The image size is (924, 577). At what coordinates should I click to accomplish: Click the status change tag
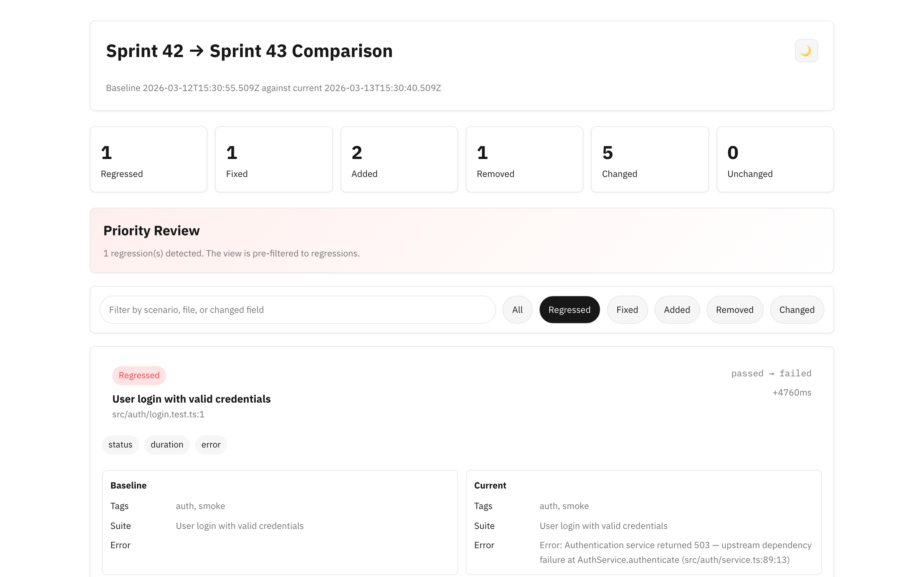[x=120, y=444]
